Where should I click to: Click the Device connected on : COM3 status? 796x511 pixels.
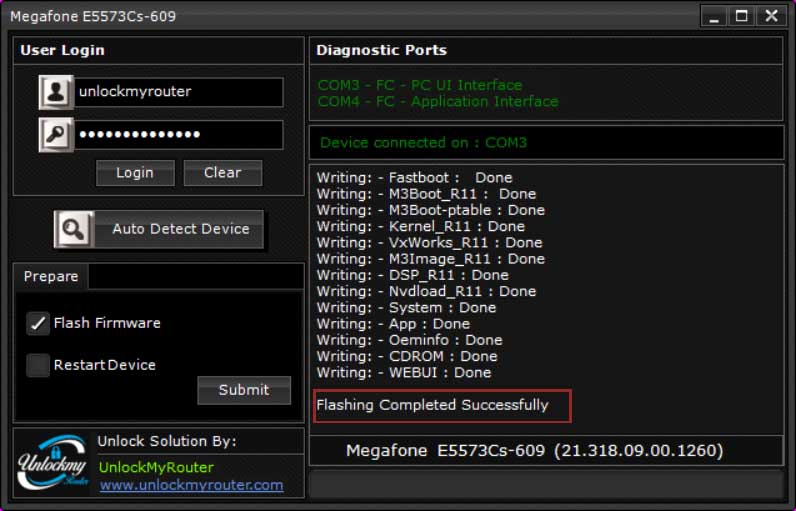(x=423, y=143)
